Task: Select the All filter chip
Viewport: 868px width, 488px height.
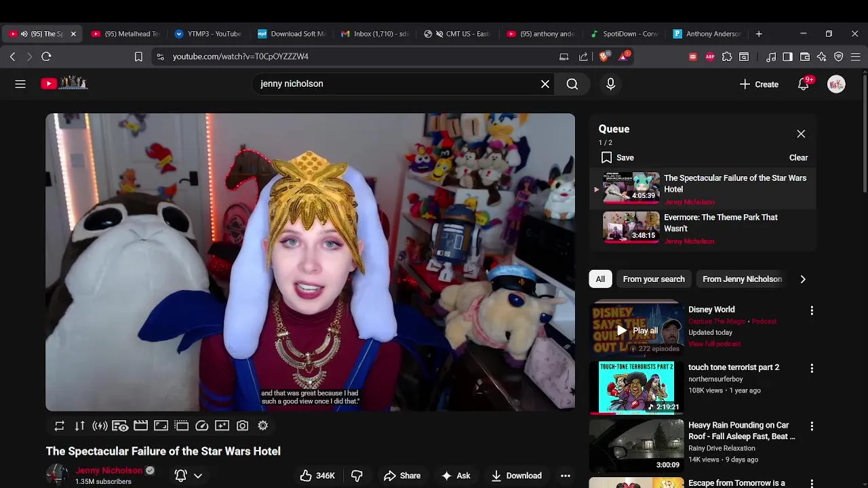Action: click(x=600, y=279)
